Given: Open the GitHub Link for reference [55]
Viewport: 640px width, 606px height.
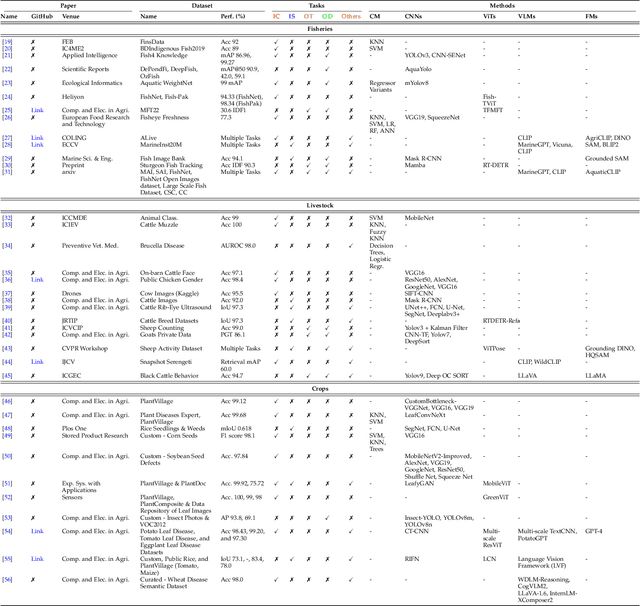Looking at the screenshot, I should pyautogui.click(x=37, y=559).
